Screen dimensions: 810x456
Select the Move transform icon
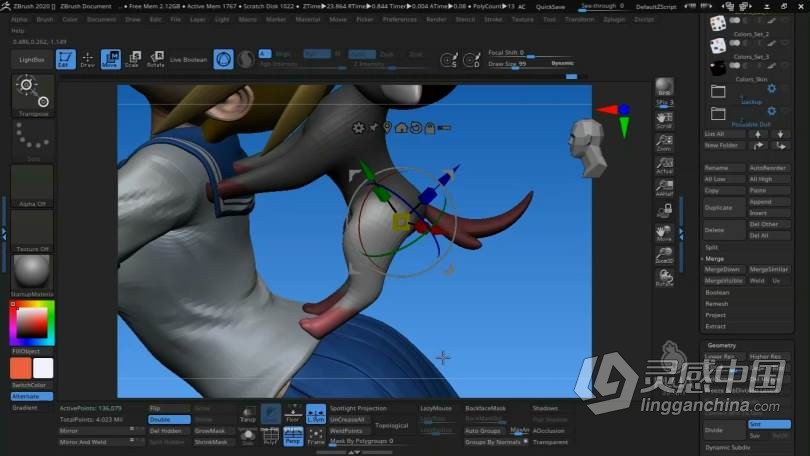coord(110,59)
